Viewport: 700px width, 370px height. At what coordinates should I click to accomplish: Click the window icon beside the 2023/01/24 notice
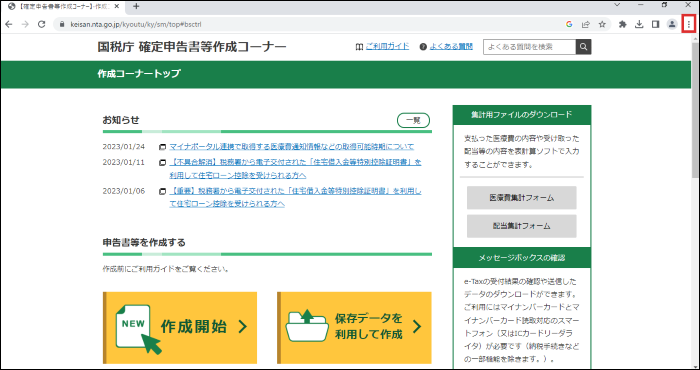[x=162, y=147]
